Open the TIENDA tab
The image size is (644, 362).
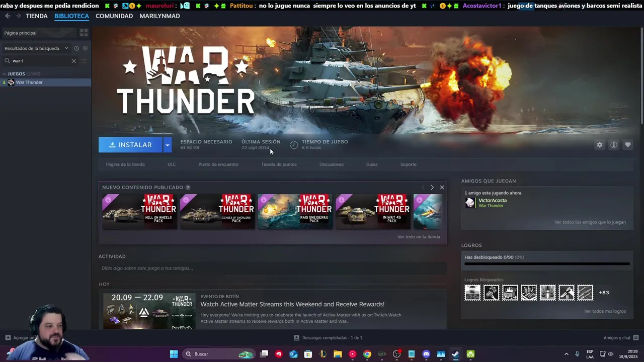37,16
